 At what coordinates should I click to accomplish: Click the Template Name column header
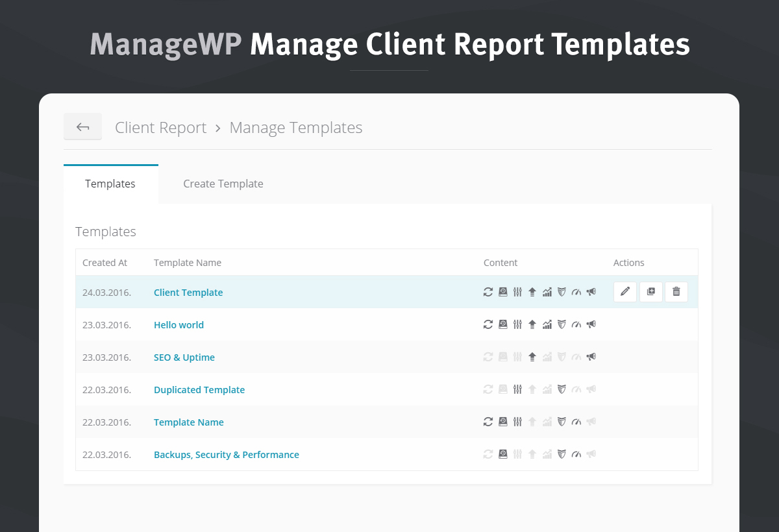tap(188, 263)
